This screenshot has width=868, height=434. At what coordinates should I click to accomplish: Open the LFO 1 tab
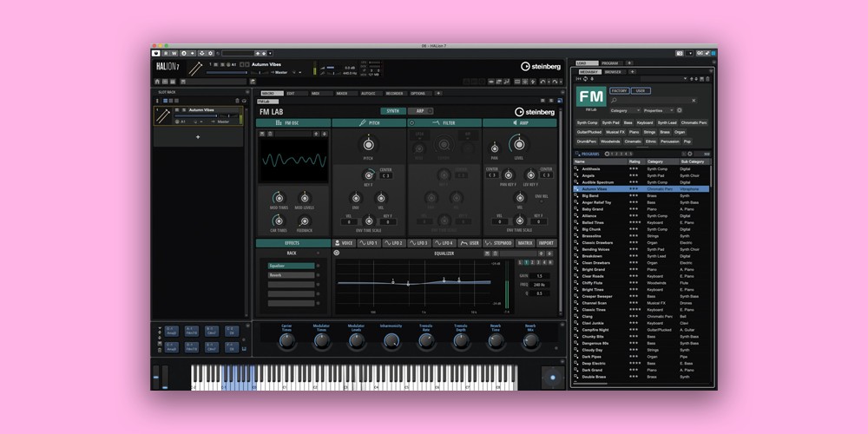pos(368,243)
